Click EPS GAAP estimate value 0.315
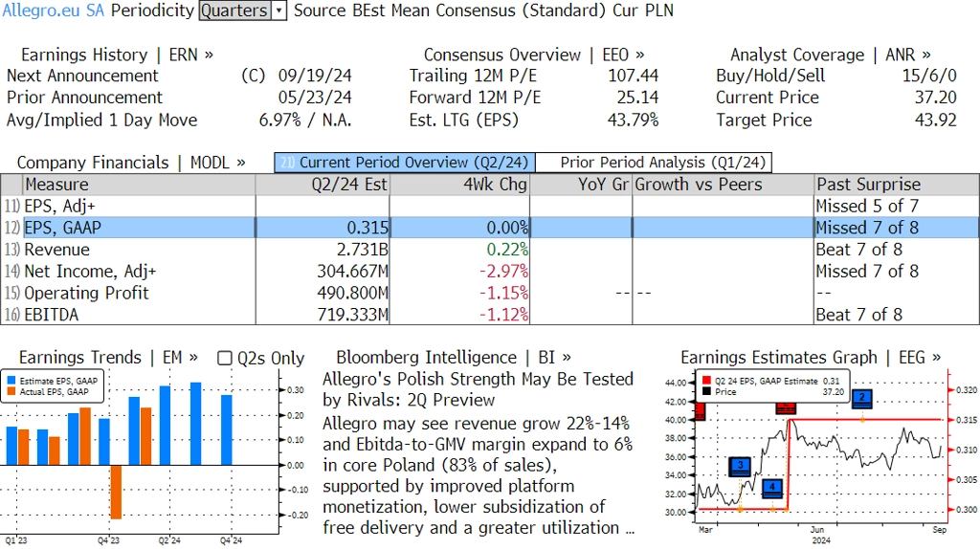The width and height of the screenshot is (980, 549). 368,228
